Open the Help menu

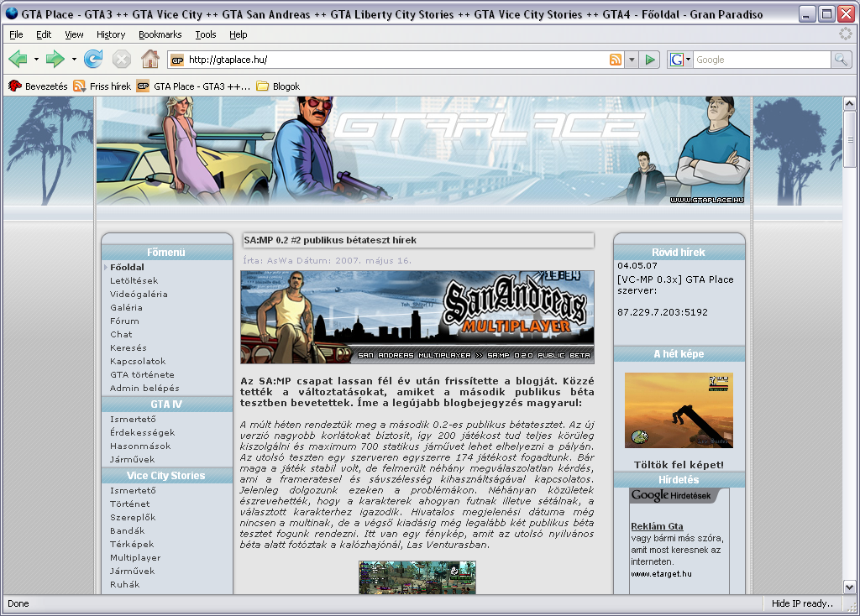[x=238, y=34]
